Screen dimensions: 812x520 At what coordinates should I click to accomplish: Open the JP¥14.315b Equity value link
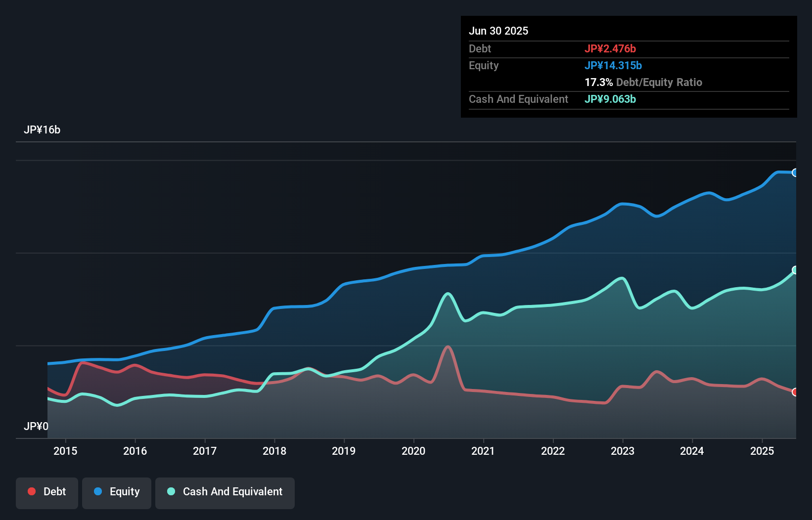point(613,65)
